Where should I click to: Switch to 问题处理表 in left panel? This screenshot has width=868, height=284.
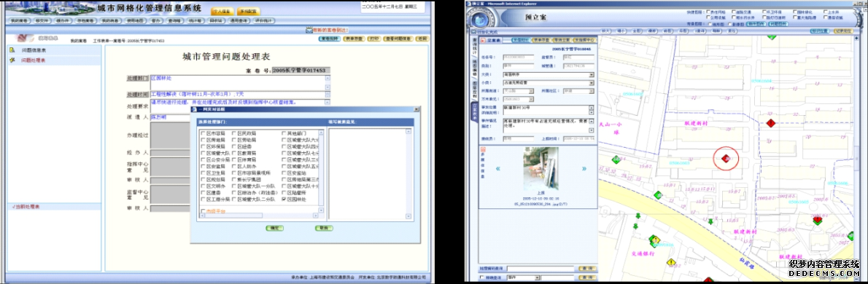[x=34, y=60]
